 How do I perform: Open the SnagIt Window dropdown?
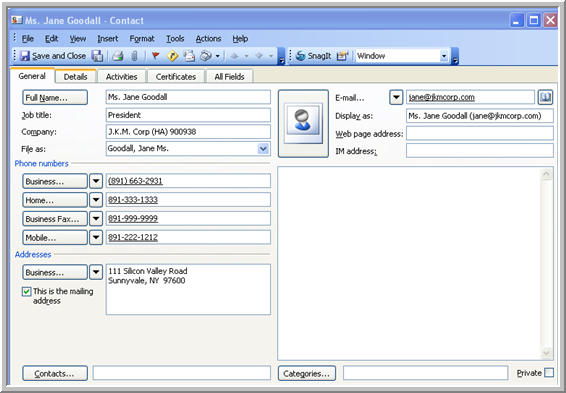[x=444, y=56]
